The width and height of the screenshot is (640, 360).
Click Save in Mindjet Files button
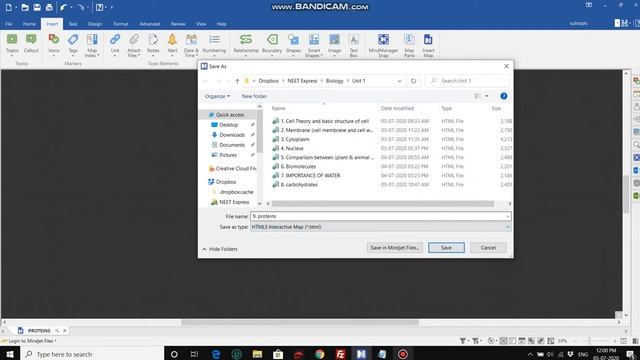(x=395, y=248)
